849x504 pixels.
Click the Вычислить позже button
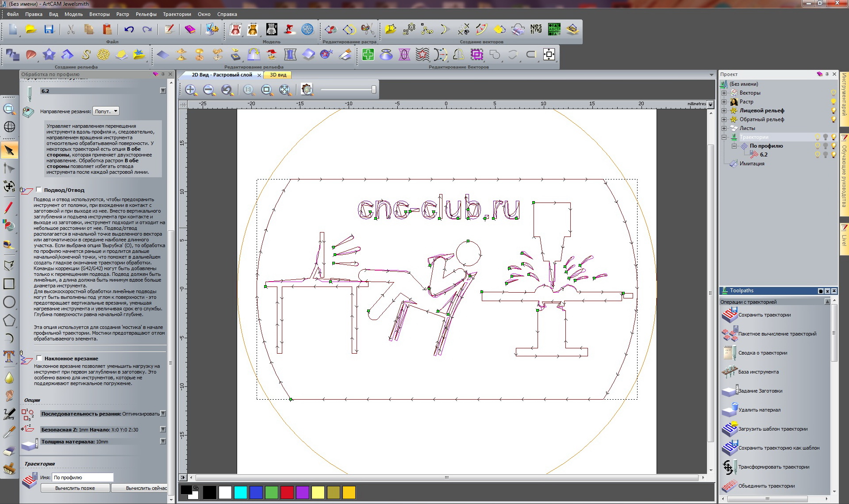(x=75, y=488)
